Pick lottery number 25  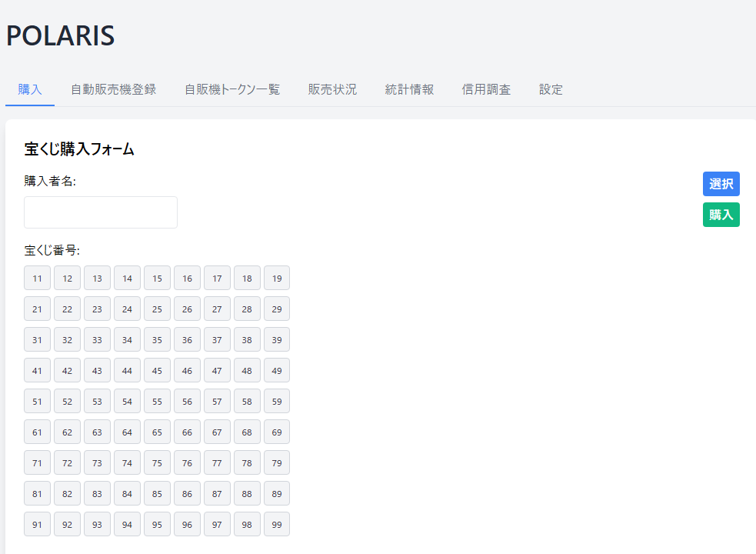pyautogui.click(x=157, y=309)
